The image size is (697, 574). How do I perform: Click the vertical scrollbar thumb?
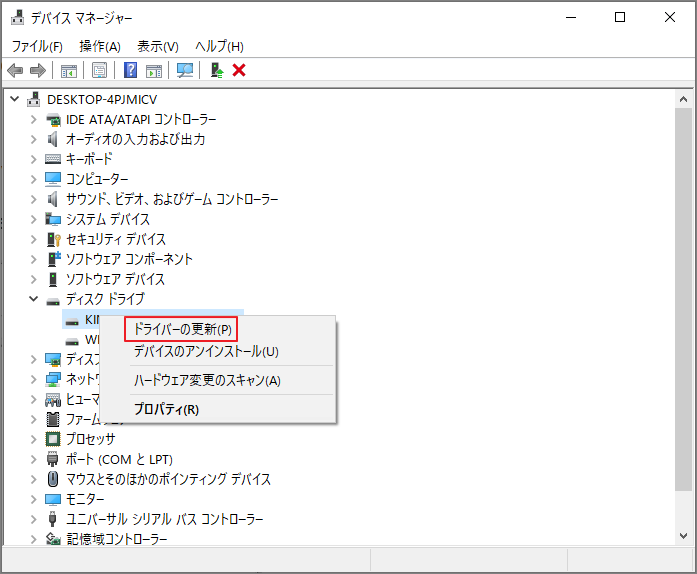[x=684, y=299]
